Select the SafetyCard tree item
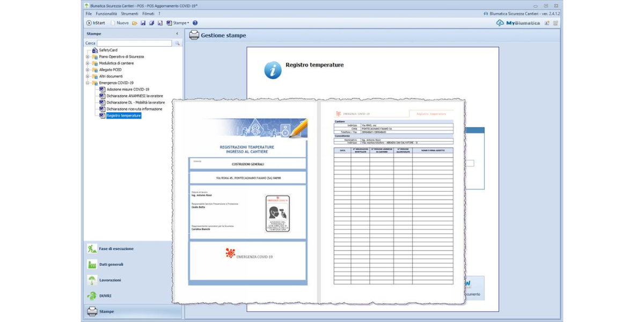 coord(108,50)
